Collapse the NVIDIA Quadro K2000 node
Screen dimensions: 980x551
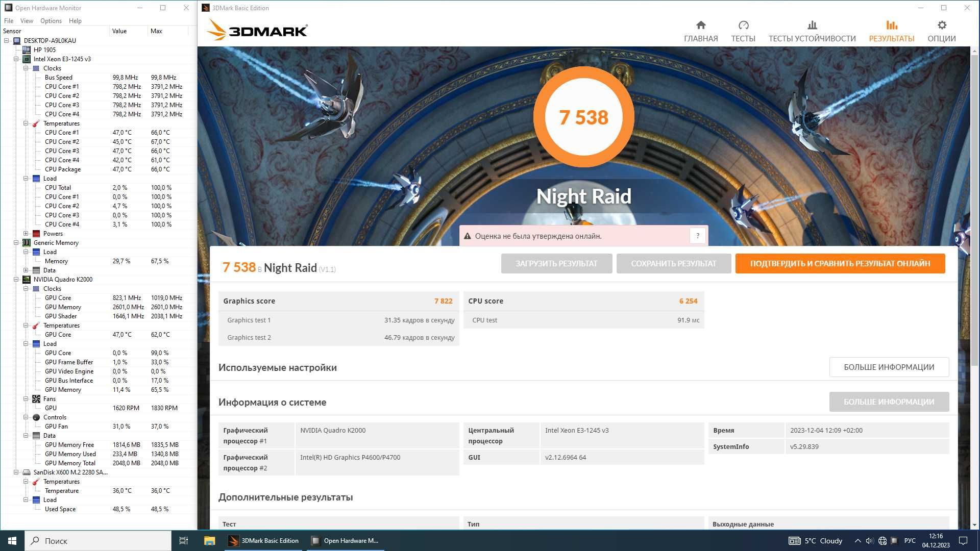(x=16, y=280)
